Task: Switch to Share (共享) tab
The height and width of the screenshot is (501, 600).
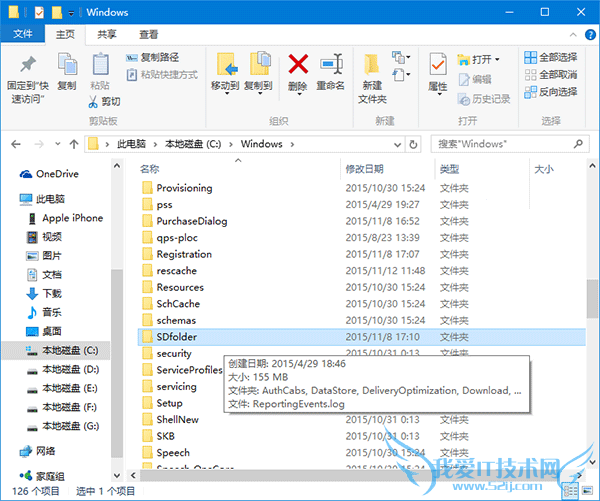Action: click(107, 34)
